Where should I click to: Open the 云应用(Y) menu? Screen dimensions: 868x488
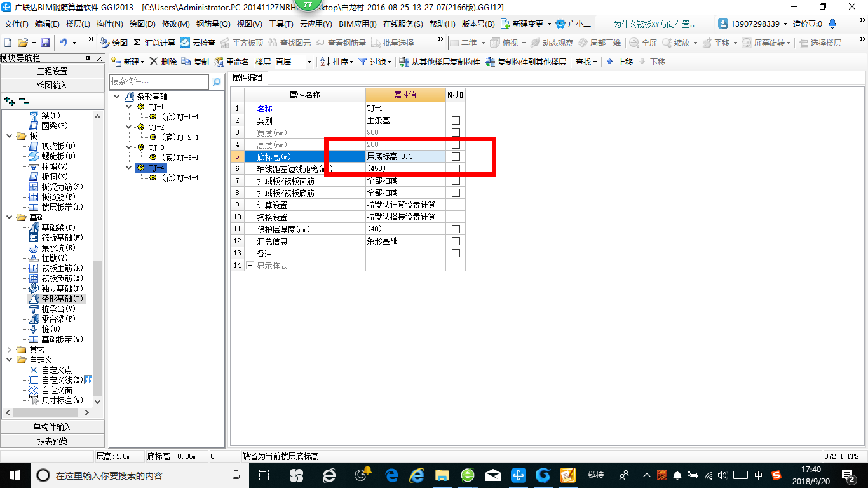pos(316,24)
